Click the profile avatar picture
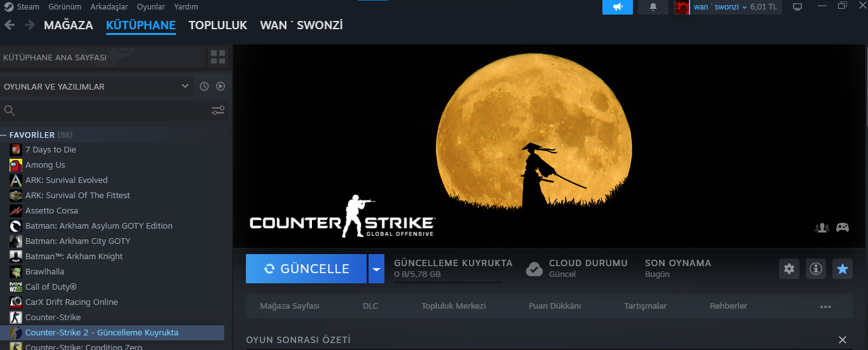This screenshot has width=868, height=350. click(682, 7)
